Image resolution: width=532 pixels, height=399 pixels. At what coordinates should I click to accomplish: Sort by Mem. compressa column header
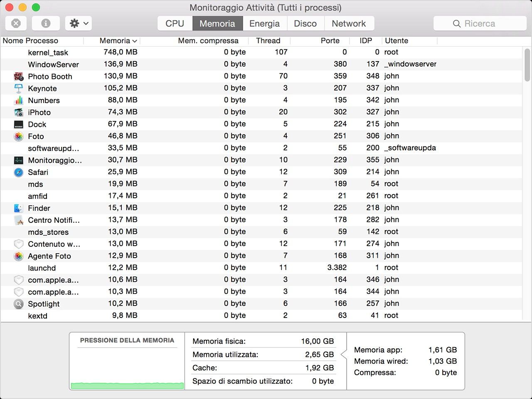[195, 41]
